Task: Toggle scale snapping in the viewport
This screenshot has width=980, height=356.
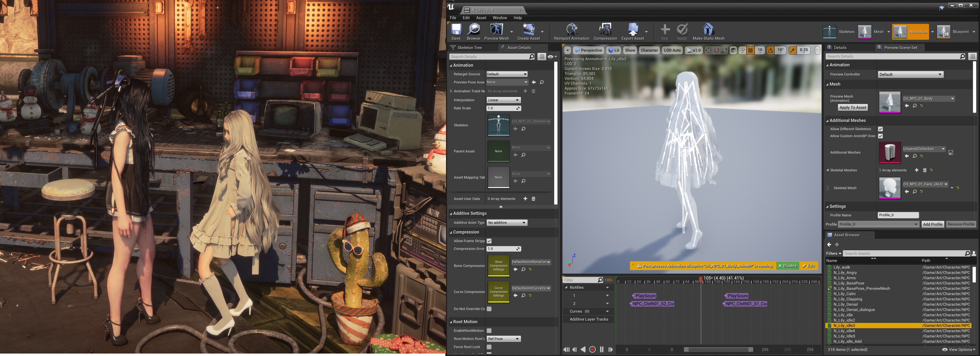Action: 793,50
